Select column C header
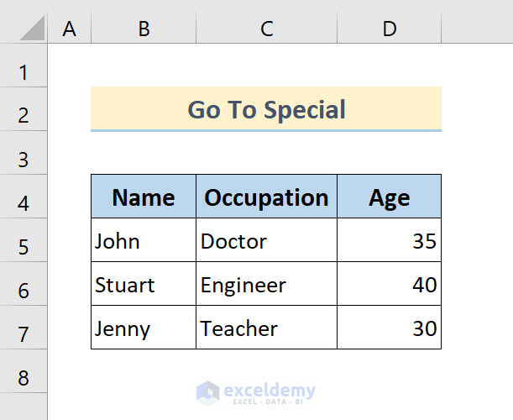Viewport: 513px width, 420px height. click(267, 29)
